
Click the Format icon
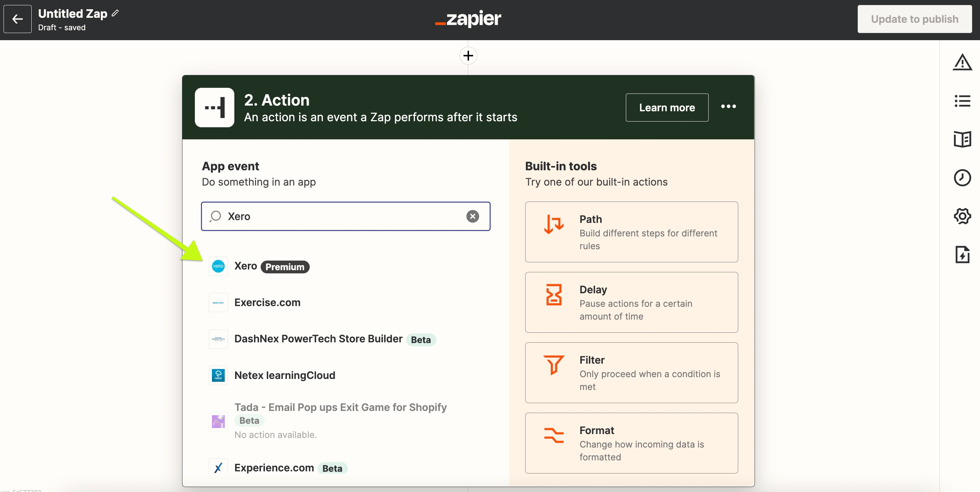pos(554,436)
